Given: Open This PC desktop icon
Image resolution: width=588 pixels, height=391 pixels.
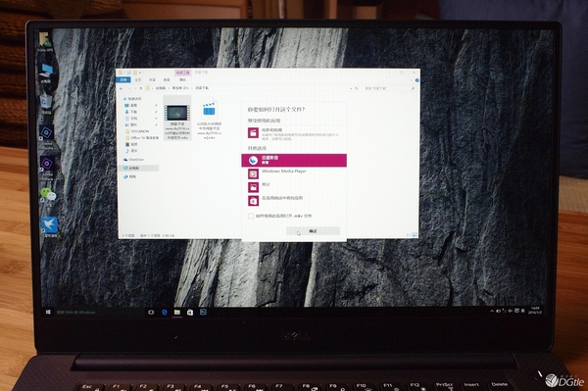Looking at the screenshot, I should pyautogui.click(x=46, y=73).
